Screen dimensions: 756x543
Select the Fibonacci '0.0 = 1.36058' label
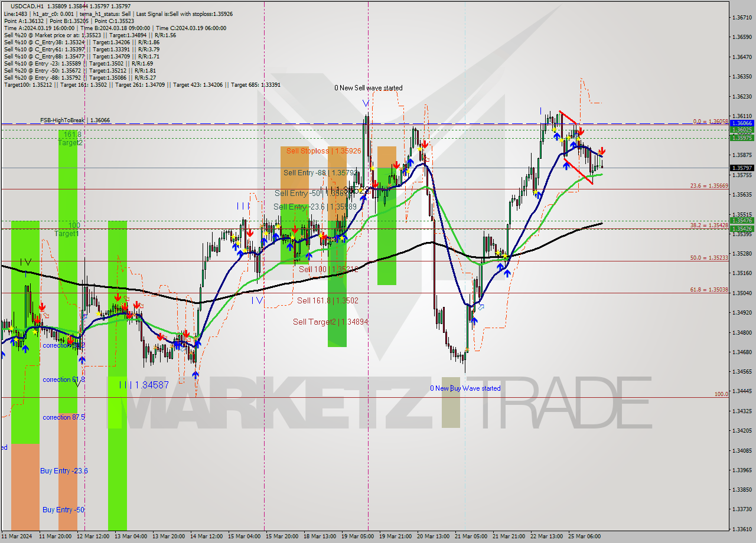pyautogui.click(x=711, y=122)
